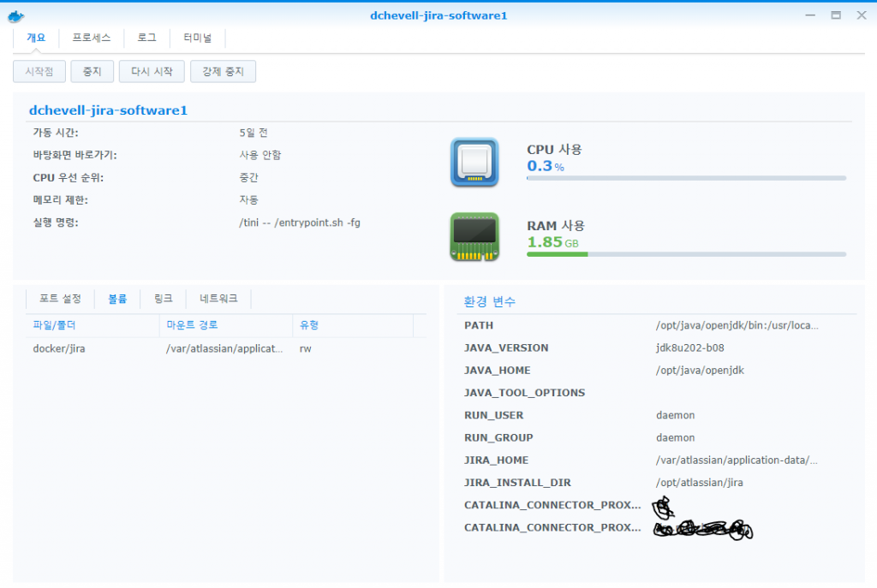Minimize the container details window
This screenshot has width=877, height=588.
click(811, 15)
